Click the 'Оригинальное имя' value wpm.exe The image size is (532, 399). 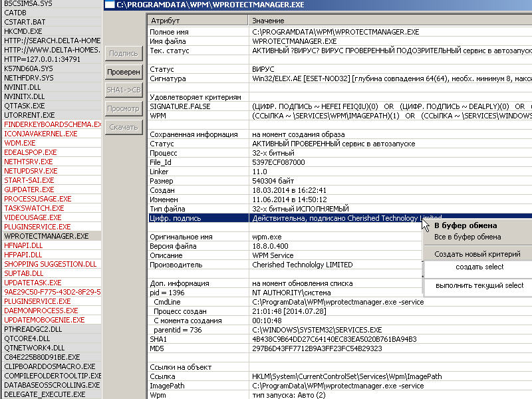pyautogui.click(x=267, y=237)
